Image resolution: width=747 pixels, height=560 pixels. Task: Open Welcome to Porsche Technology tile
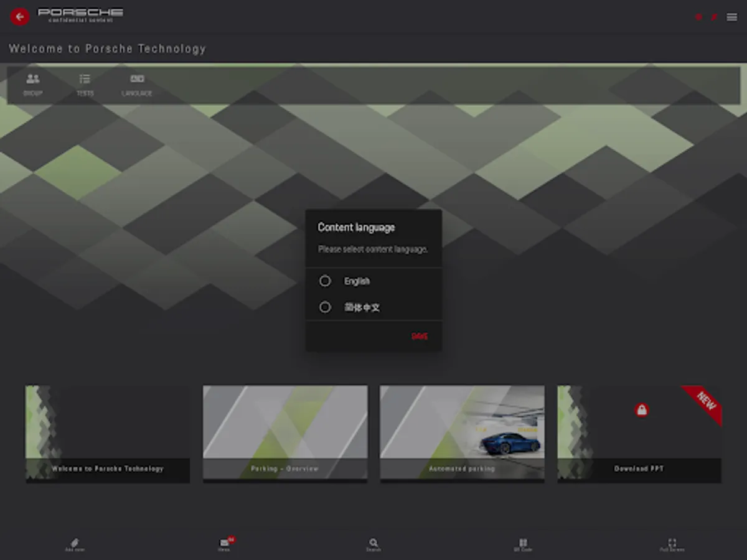tap(108, 434)
